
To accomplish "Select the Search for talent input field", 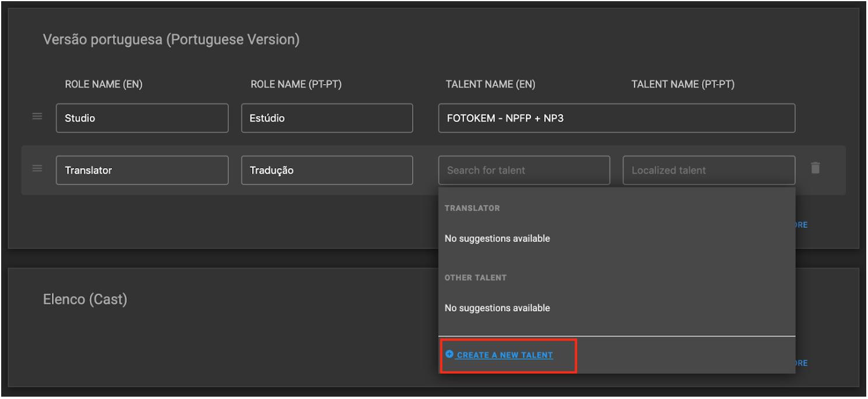I will click(x=524, y=170).
